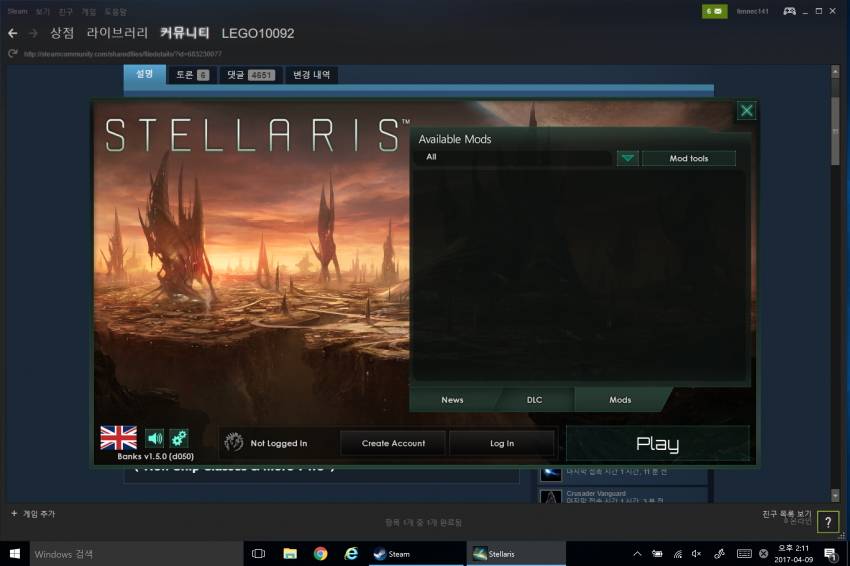850x566 pixels.
Task: Switch to Steam taskbar button
Action: click(416, 554)
